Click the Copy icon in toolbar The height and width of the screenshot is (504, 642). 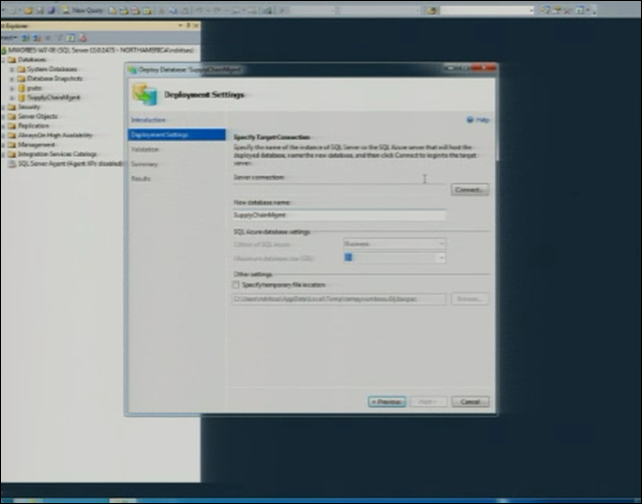click(173, 11)
